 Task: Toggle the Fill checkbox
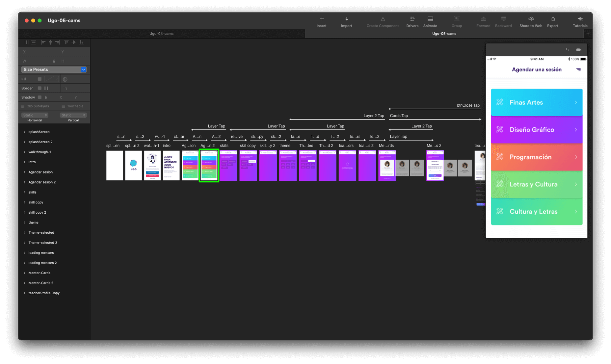(x=40, y=79)
